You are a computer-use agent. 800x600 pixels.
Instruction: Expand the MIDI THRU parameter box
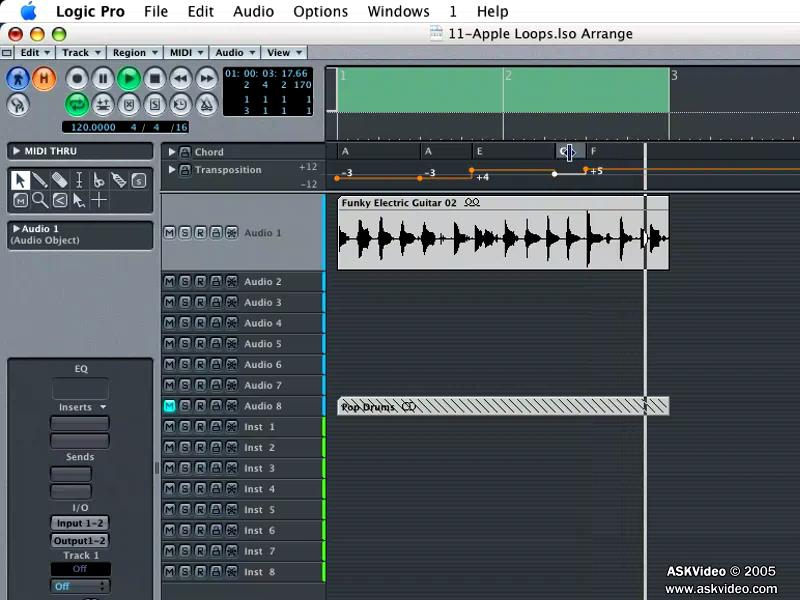pos(16,151)
